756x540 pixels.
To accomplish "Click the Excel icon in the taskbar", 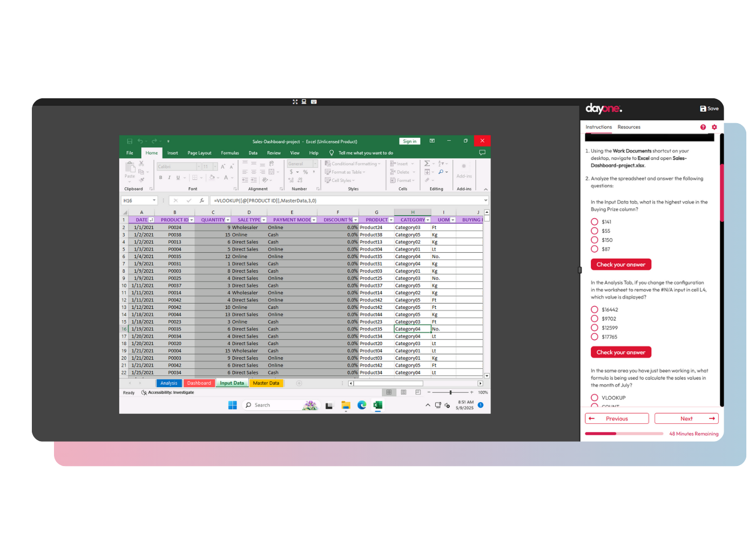I will 378,405.
